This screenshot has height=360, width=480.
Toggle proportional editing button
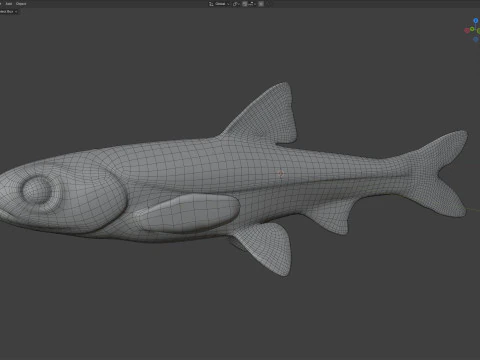click(261, 4)
